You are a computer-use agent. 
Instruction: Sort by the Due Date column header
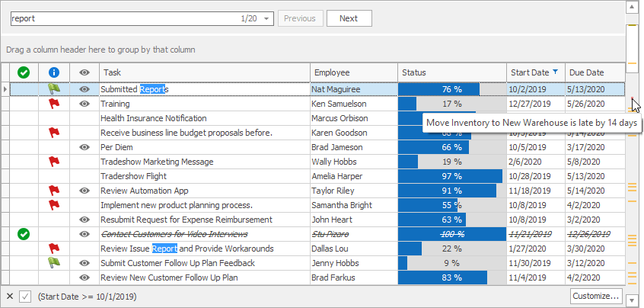pyautogui.click(x=594, y=72)
